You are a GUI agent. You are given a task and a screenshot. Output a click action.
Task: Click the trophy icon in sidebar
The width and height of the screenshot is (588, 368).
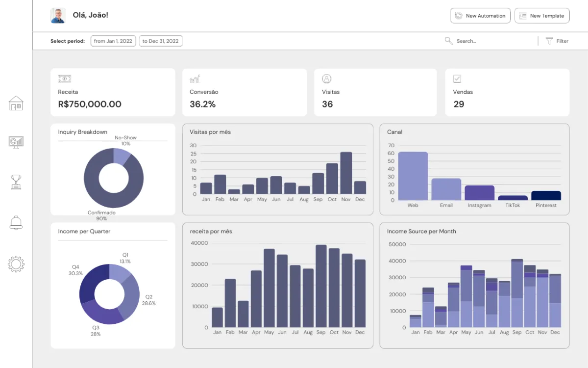point(16,182)
